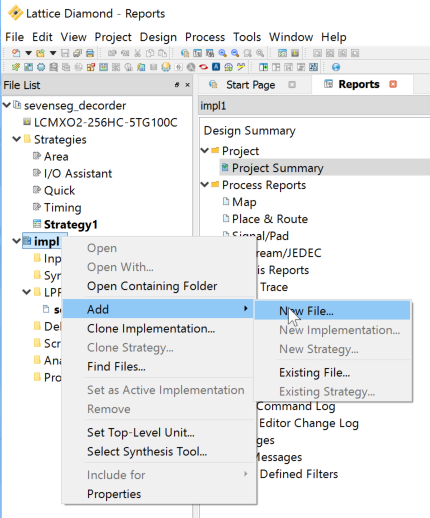Collapse the sevenseg_decorder project node
The height and width of the screenshot is (518, 430).
click(x=7, y=105)
